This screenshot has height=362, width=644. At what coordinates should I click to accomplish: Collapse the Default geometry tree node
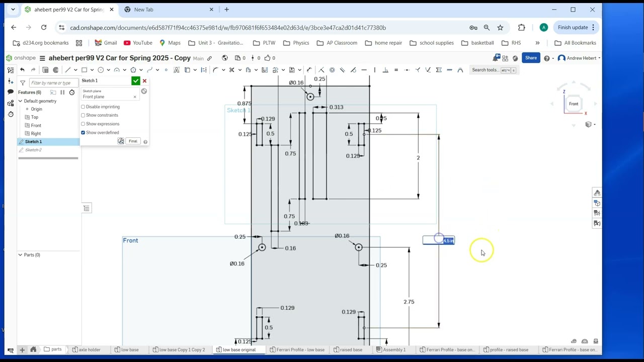20,101
